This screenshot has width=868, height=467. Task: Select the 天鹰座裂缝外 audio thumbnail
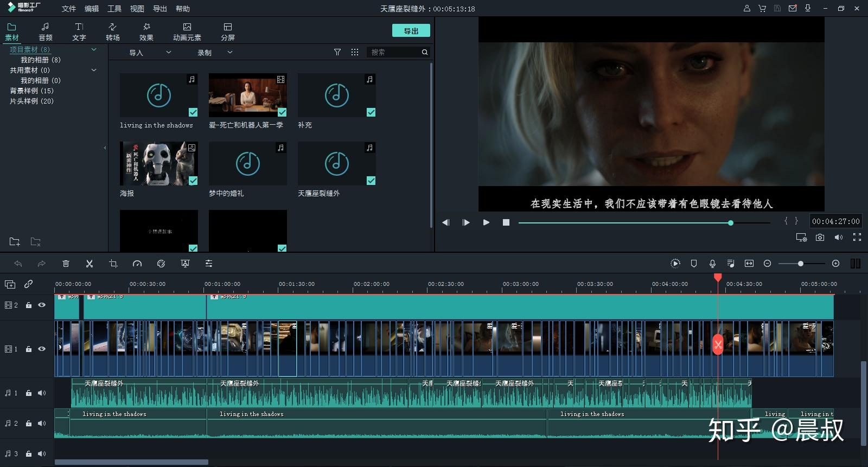[x=337, y=164]
